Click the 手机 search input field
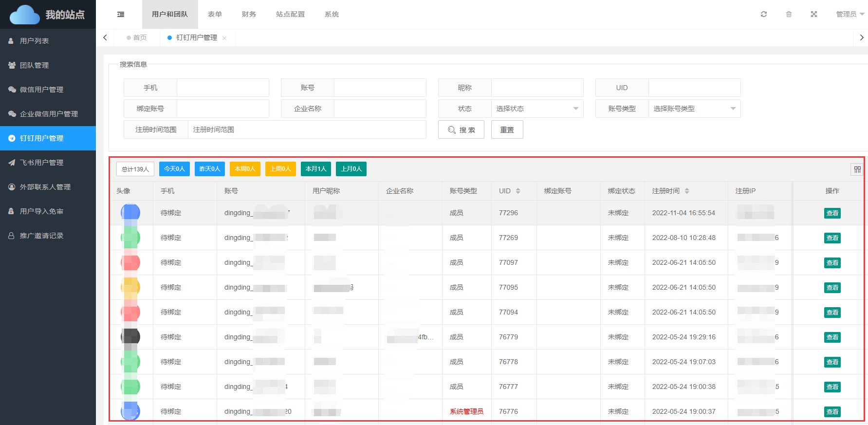The height and width of the screenshot is (425, 868). (222, 88)
